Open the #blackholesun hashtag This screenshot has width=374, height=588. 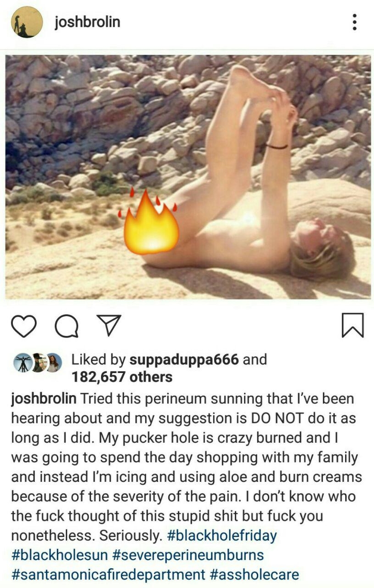[59, 555]
